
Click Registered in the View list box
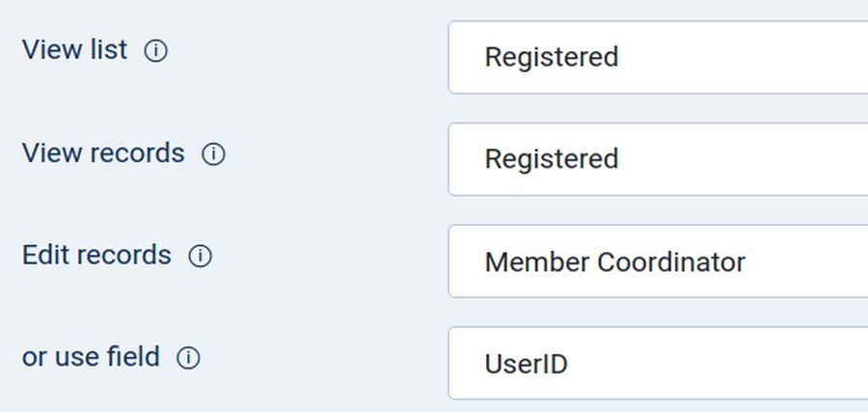[x=551, y=58]
